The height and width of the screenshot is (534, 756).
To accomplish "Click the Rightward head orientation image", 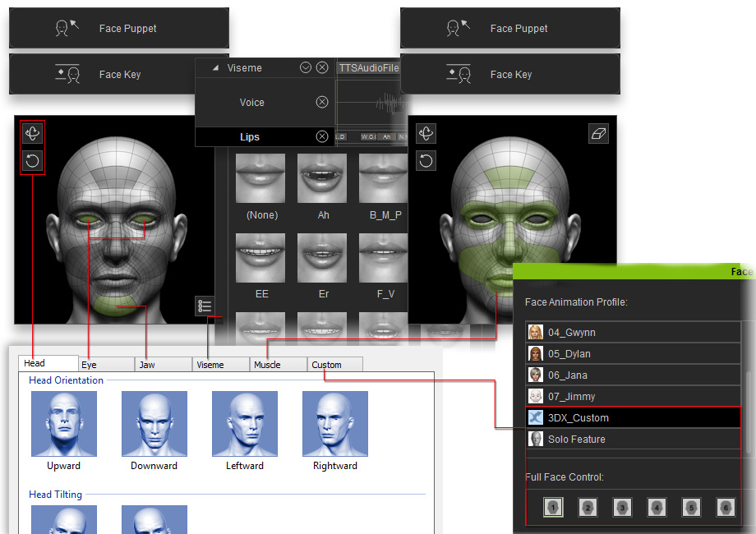I will click(335, 424).
